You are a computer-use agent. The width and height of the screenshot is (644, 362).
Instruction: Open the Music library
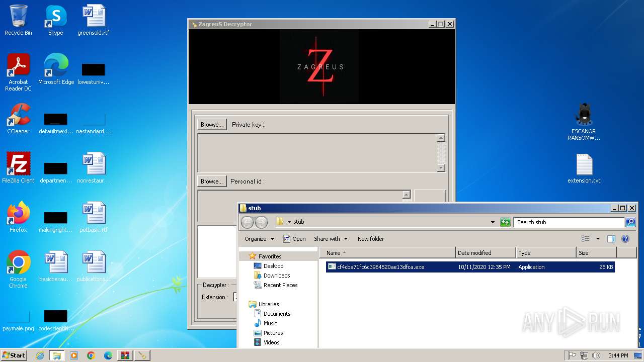click(270, 323)
